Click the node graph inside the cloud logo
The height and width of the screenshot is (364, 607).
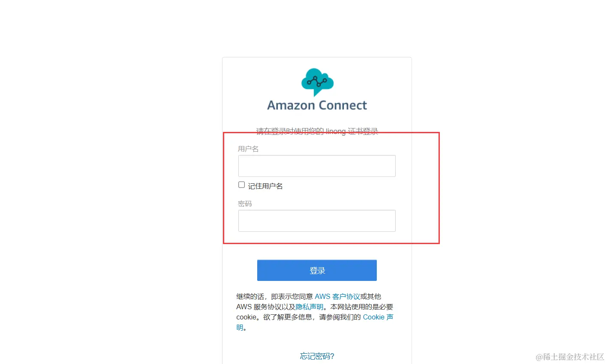click(x=317, y=81)
